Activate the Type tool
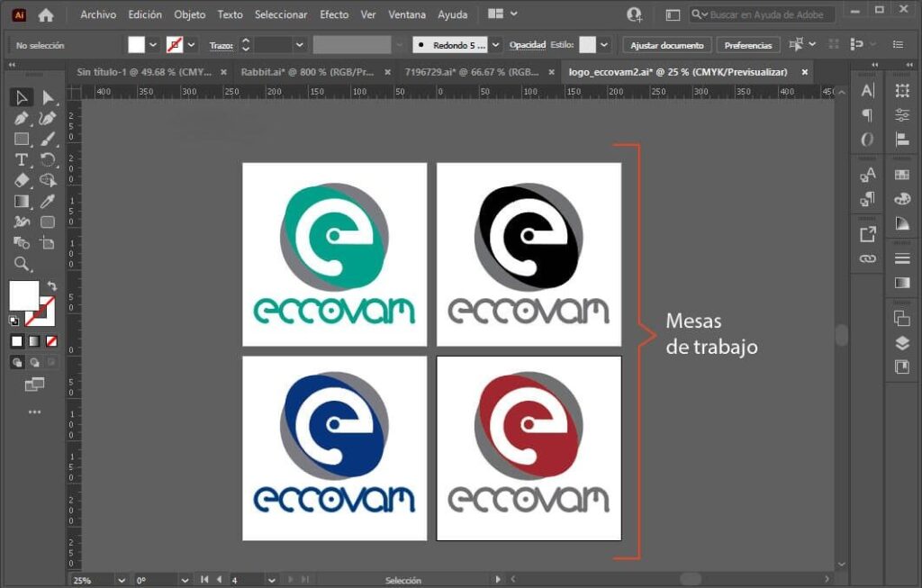This screenshot has width=922, height=588. pos(20,160)
